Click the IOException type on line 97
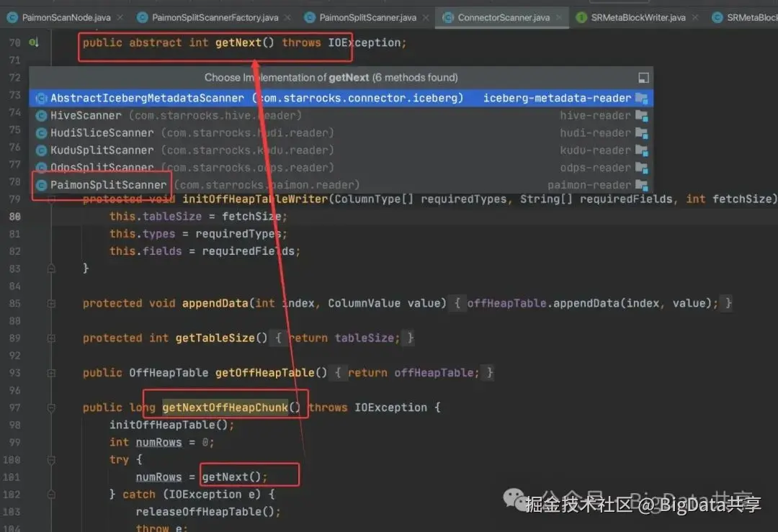This screenshot has height=532, width=778. (390, 407)
